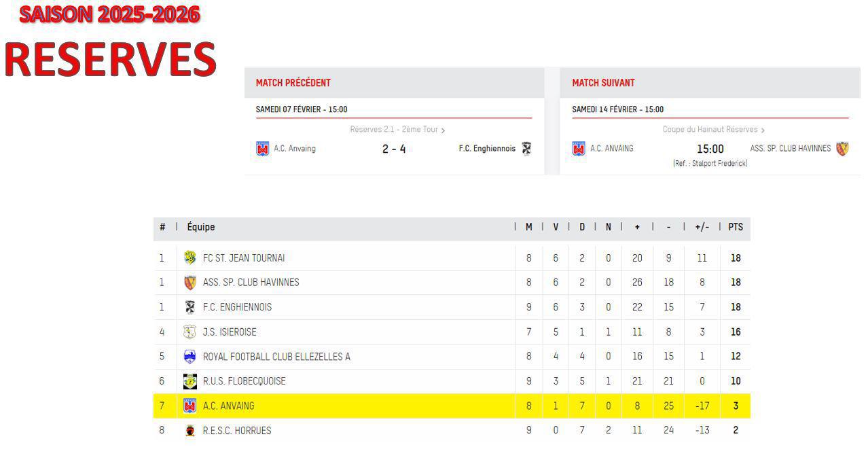Click the R.U.S. Flobecquoise crest
868x464 pixels.
point(190,381)
